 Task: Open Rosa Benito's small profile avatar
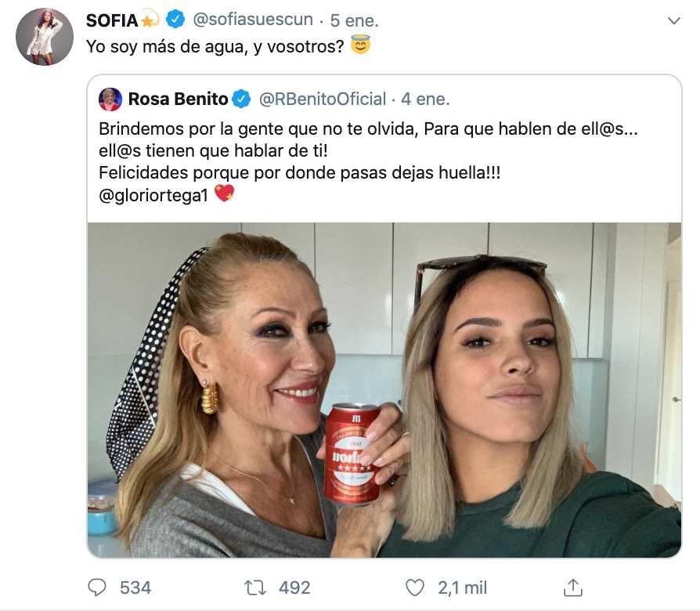(x=110, y=99)
